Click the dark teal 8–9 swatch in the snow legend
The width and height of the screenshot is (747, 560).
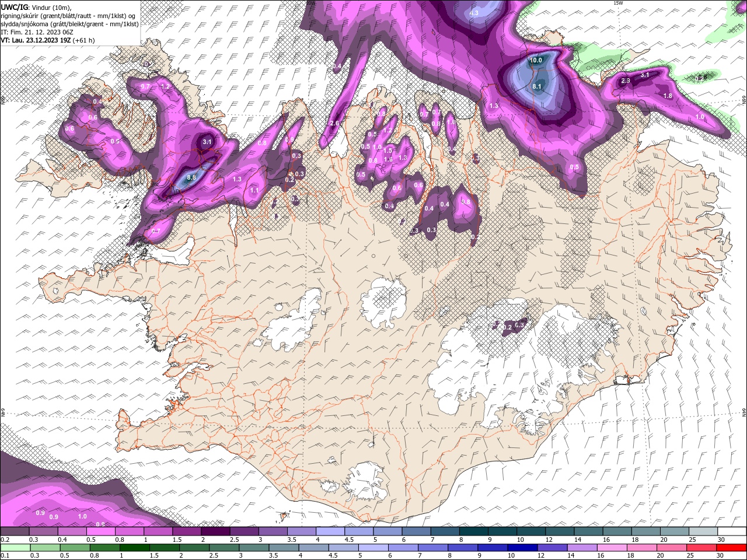coord(474,531)
